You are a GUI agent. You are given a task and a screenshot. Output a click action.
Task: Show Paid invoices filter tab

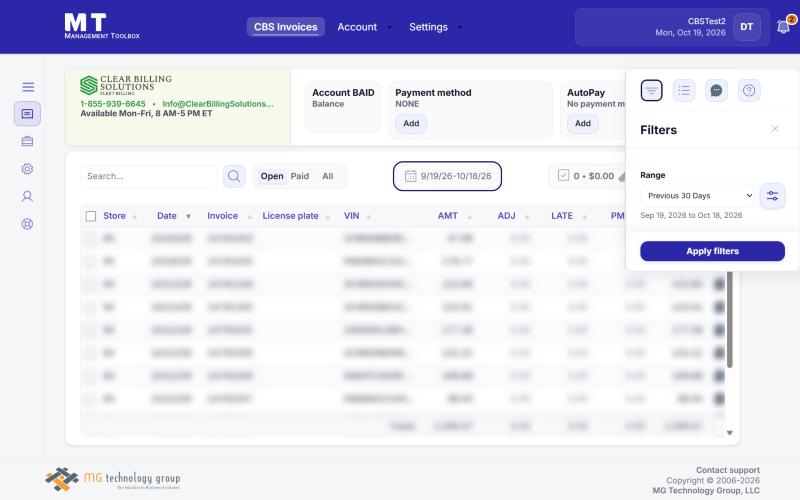click(300, 176)
